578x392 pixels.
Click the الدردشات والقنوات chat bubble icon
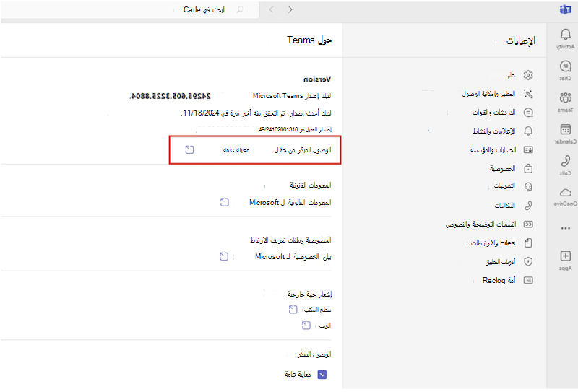[528, 113]
